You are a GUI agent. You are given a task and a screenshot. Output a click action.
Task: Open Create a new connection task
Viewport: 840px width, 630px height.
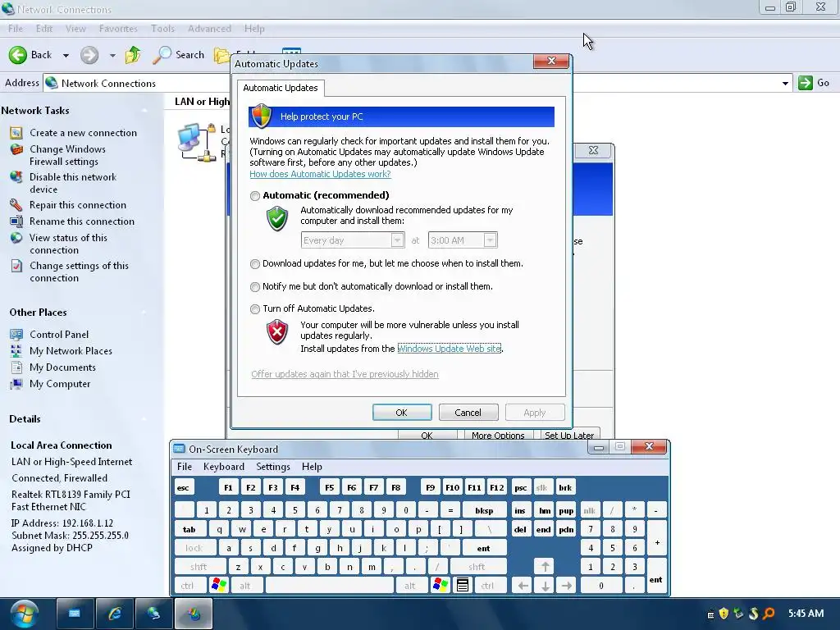[x=83, y=133]
